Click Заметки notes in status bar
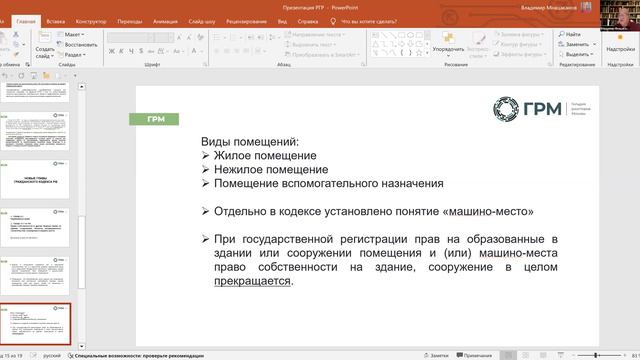Screen dimensions: 640x360 click(x=436, y=356)
